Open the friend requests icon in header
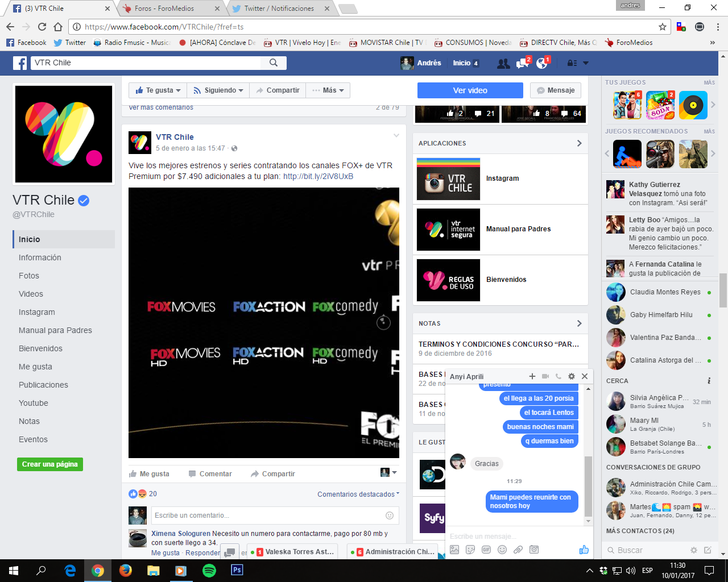The image size is (728, 582). 503,63
